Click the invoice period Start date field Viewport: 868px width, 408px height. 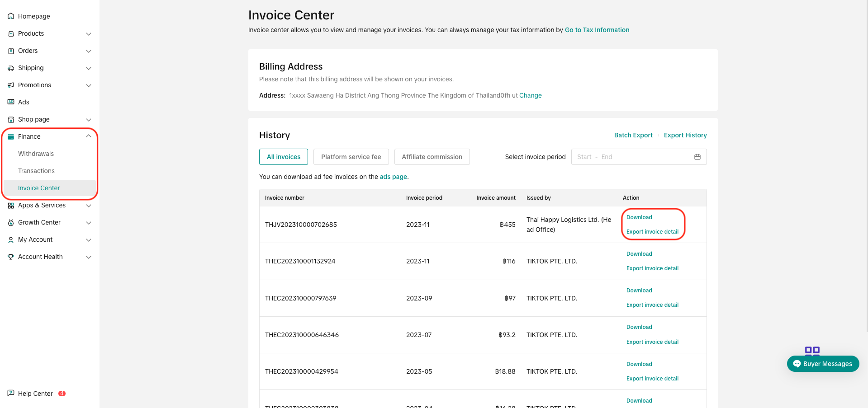[584, 157]
